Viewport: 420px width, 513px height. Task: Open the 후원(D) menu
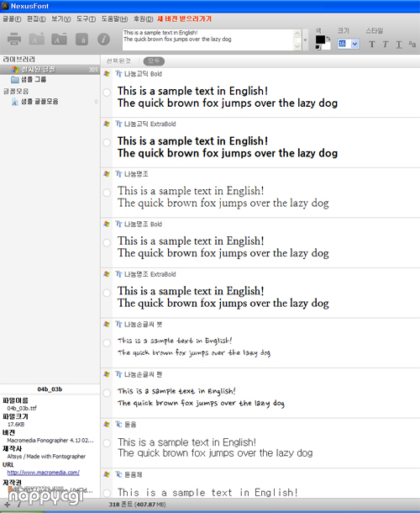[143, 19]
